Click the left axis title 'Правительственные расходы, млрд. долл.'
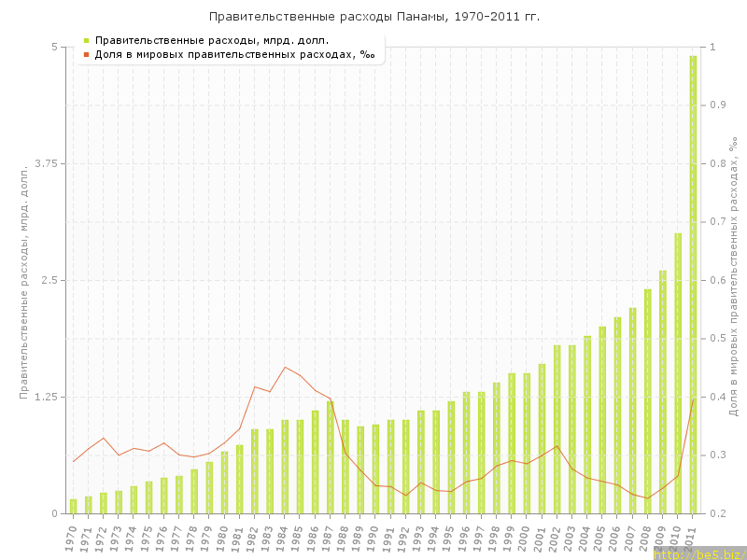The image size is (747, 560). (x=24, y=280)
